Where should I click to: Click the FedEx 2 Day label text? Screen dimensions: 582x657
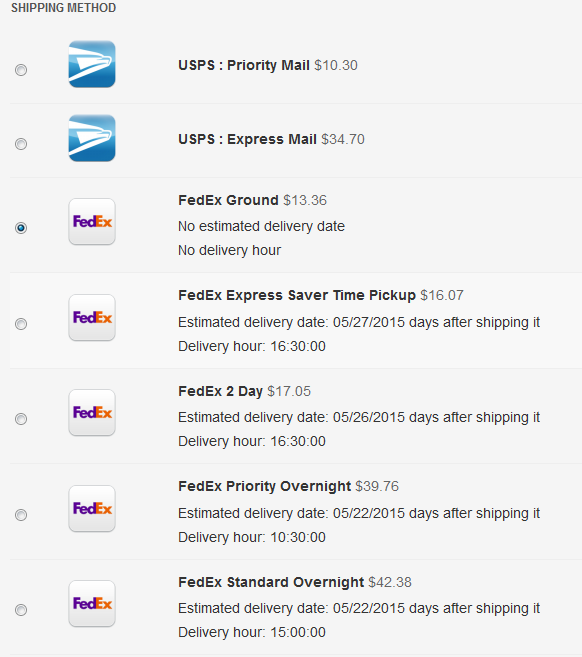pyautogui.click(x=220, y=391)
